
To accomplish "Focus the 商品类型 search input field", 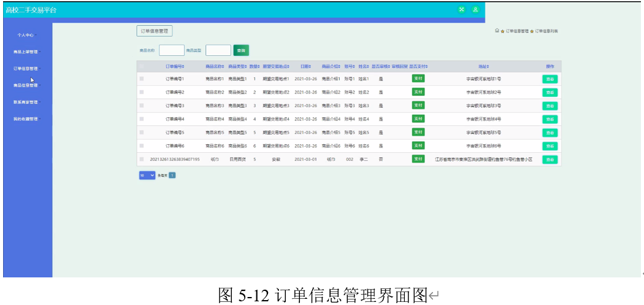I will point(218,50).
